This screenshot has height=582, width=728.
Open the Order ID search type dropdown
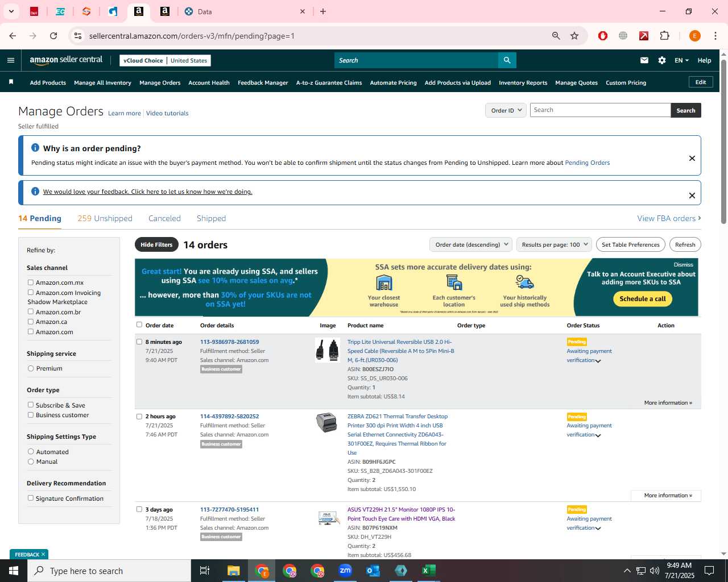click(506, 110)
